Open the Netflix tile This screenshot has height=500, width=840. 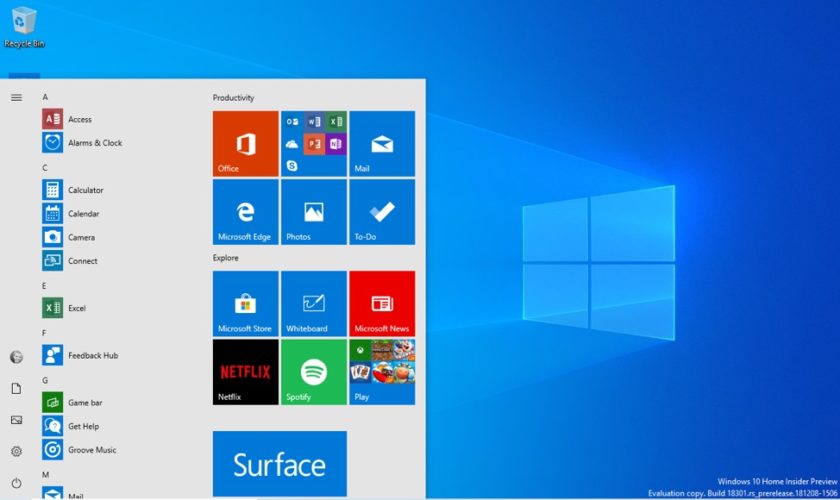[245, 372]
